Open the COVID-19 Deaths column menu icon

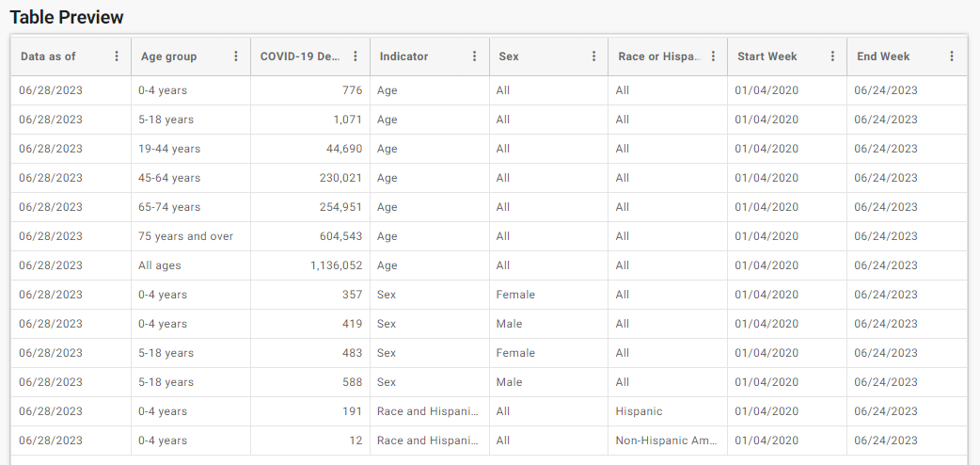click(355, 56)
